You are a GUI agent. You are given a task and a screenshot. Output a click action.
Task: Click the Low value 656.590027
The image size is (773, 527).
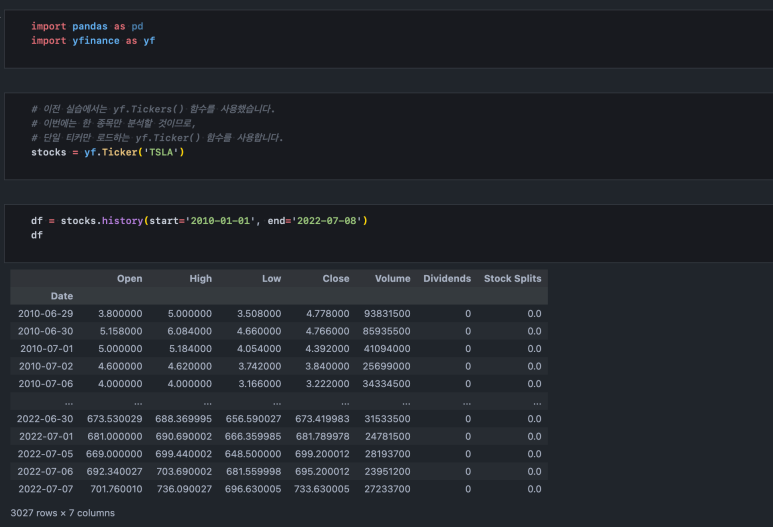point(253,419)
